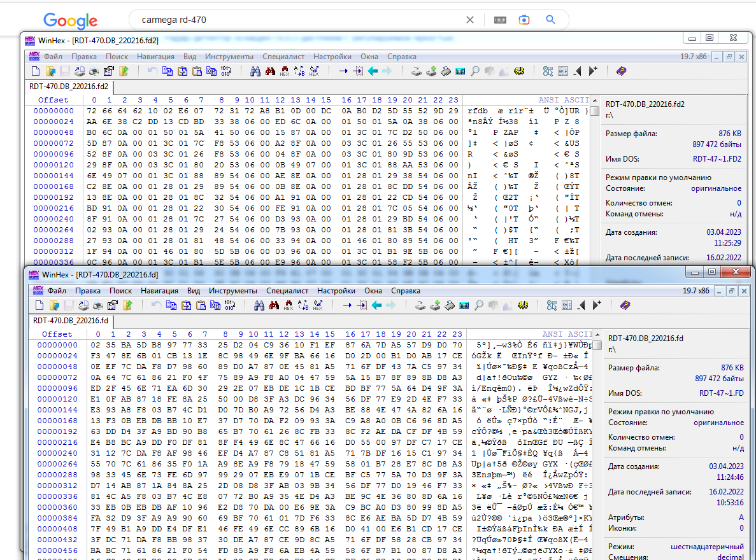
Task: Click the purple help book in .fd window
Action: tap(624, 305)
